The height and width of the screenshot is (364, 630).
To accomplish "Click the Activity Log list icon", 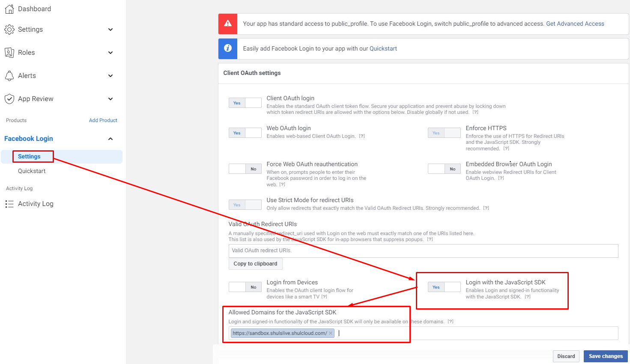I will click(9, 204).
